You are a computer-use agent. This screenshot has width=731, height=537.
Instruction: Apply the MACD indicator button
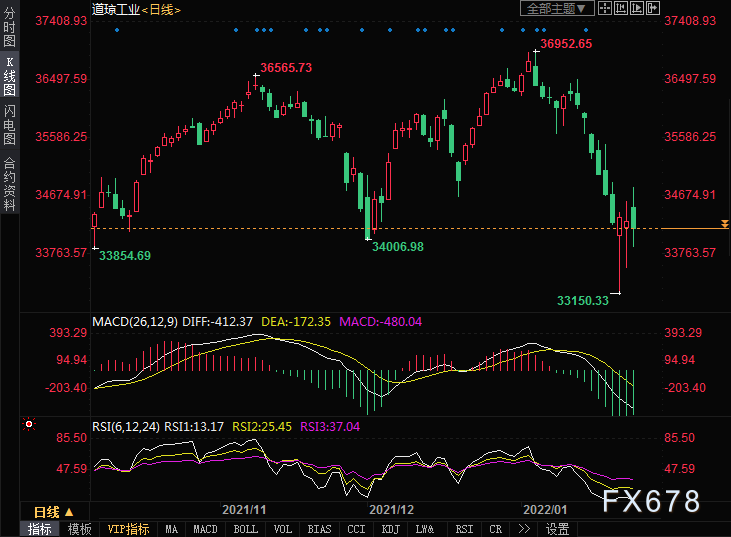coord(205,529)
